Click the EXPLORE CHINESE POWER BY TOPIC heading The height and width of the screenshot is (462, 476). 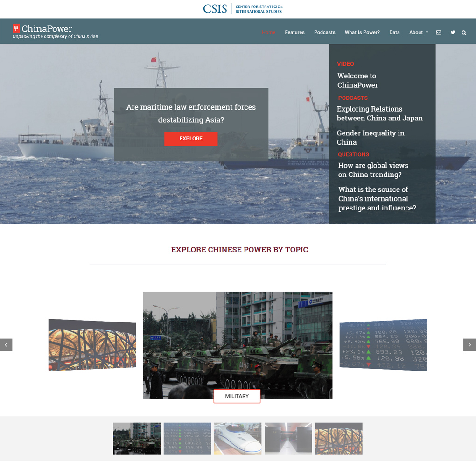[239, 250]
